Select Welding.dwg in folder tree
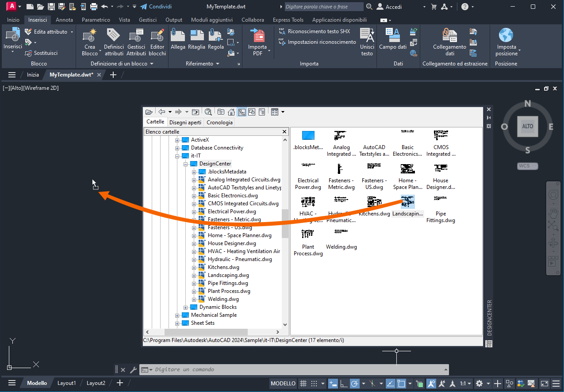 coord(223,299)
